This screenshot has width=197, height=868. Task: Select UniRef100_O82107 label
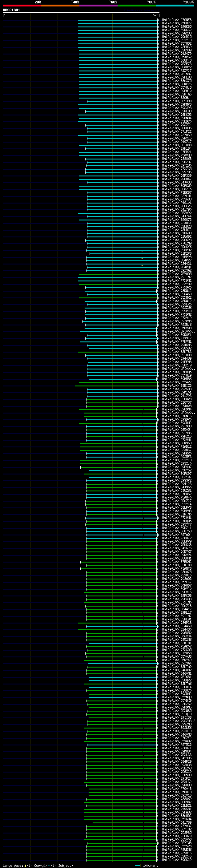pyautogui.click(x=177, y=477)
